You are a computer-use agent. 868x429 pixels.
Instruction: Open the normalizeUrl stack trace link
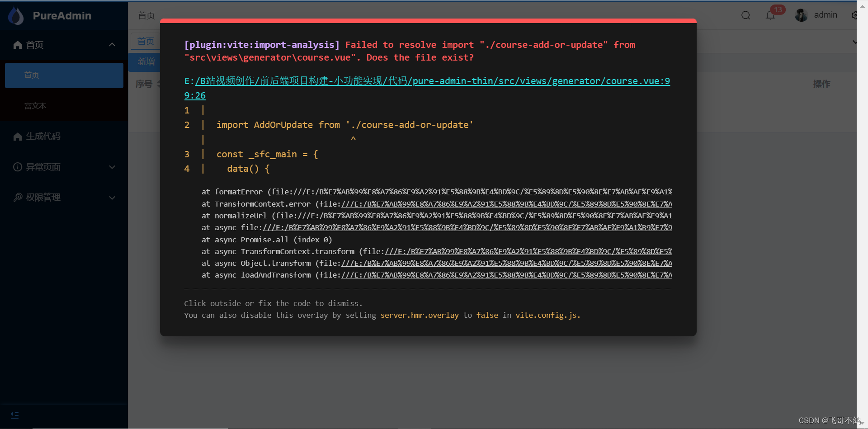pyautogui.click(x=485, y=216)
